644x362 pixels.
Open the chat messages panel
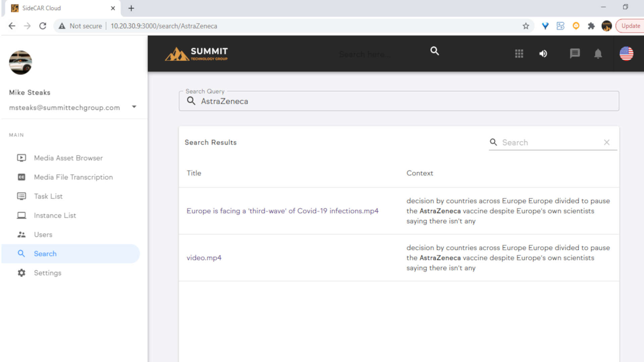575,54
